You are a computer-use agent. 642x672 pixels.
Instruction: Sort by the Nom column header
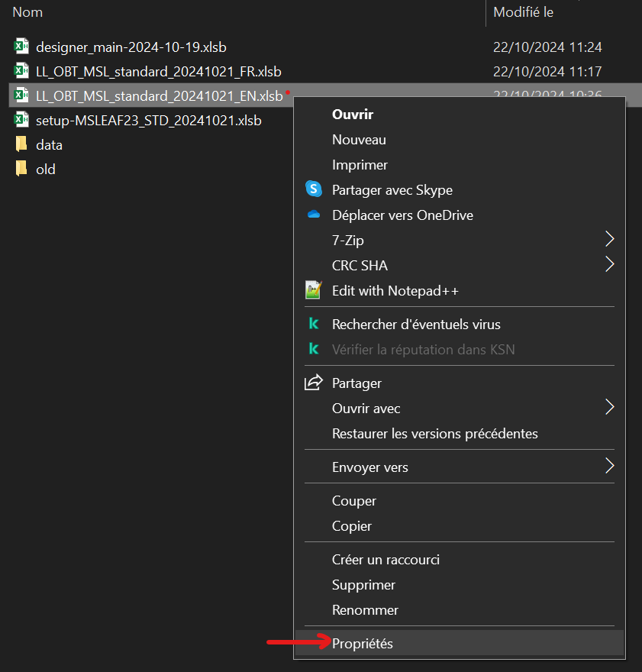pos(27,12)
